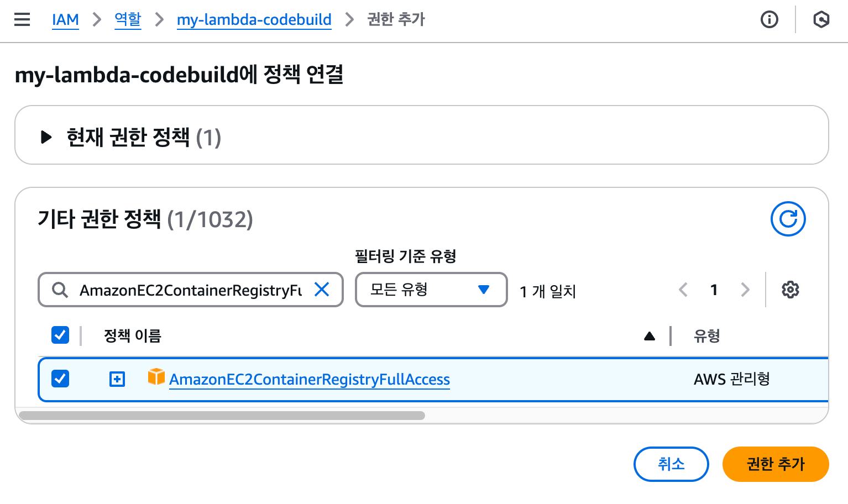848x504 pixels.
Task: Go to previous results page
Action: [x=683, y=290]
